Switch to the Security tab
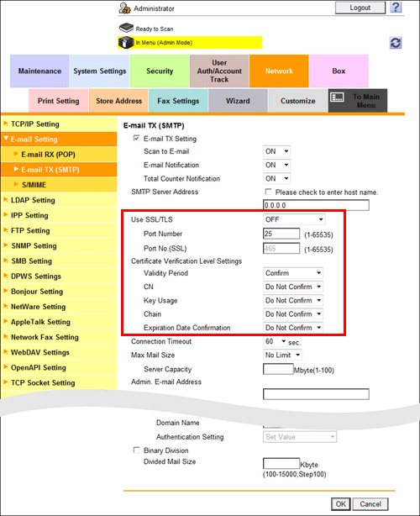420x516 pixels. pos(160,71)
